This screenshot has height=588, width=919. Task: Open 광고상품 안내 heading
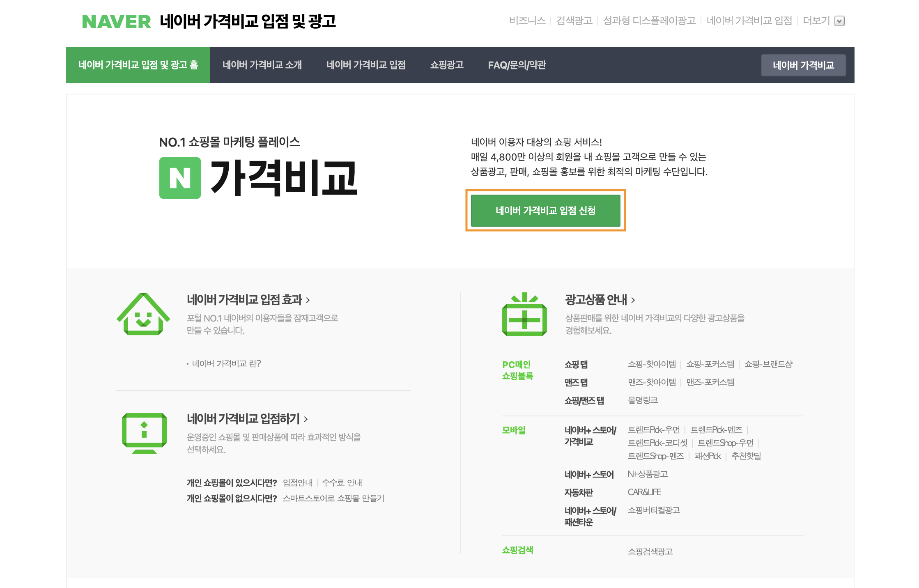click(600, 300)
